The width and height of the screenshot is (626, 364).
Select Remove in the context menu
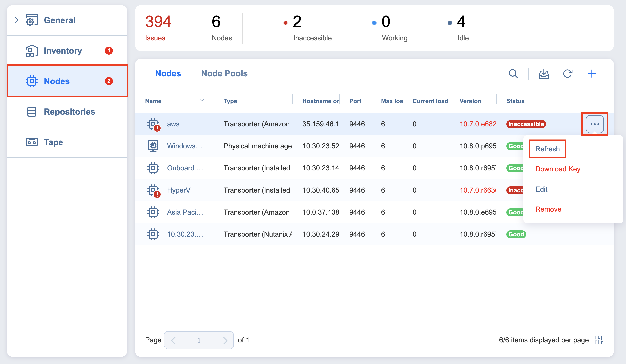(x=548, y=209)
